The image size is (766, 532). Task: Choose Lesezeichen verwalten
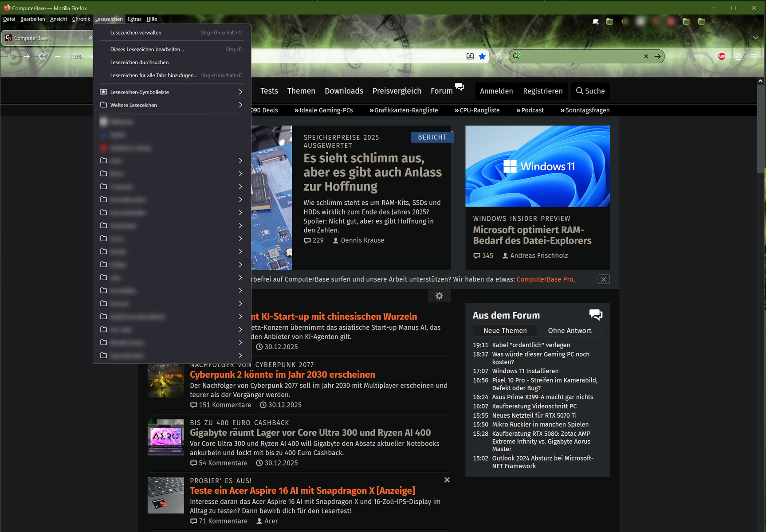172,32
